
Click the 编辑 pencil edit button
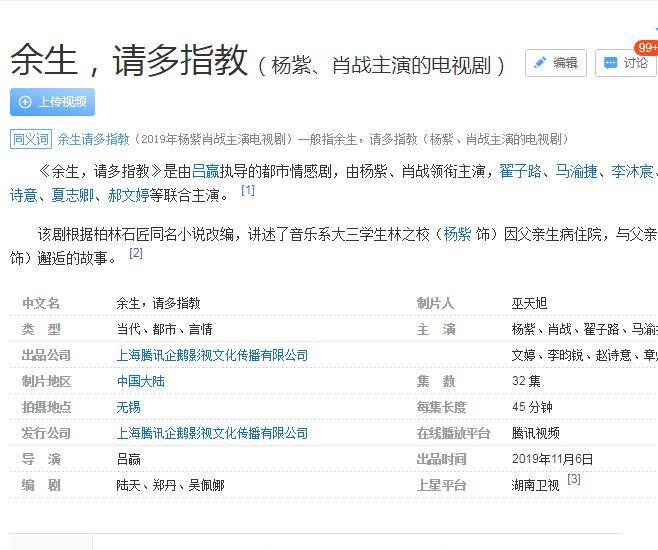click(555, 63)
